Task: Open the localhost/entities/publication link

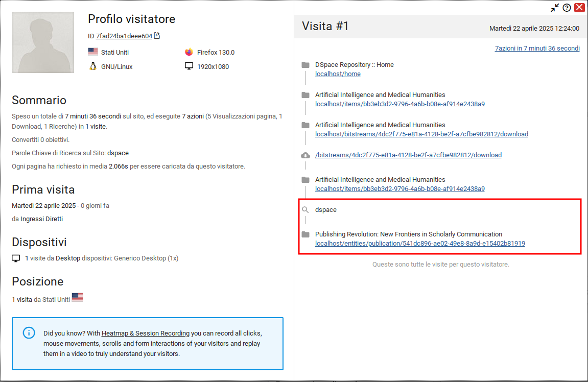Action: click(420, 244)
